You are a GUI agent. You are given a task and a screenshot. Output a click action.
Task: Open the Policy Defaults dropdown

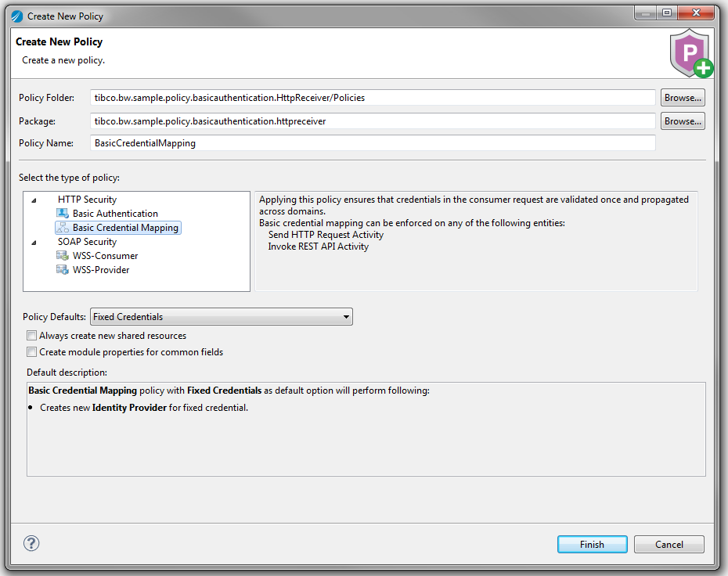[x=222, y=316]
